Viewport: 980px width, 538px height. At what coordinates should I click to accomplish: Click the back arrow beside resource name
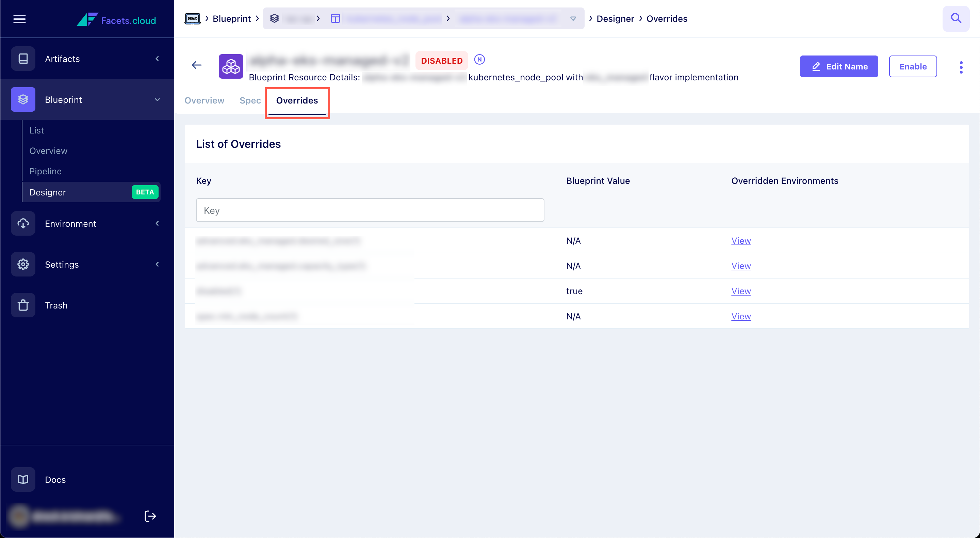pyautogui.click(x=196, y=65)
